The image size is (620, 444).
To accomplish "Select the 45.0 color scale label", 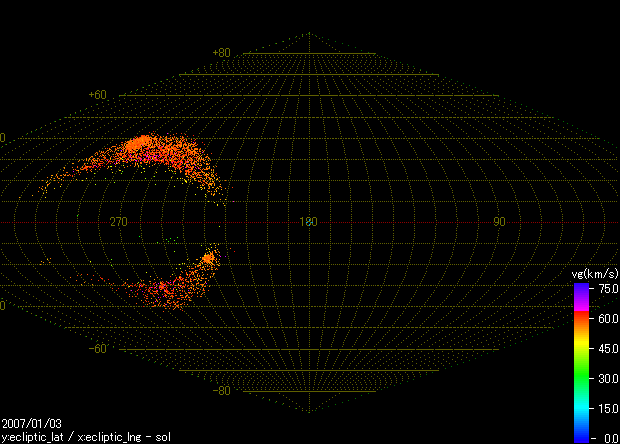I will (x=606, y=348).
